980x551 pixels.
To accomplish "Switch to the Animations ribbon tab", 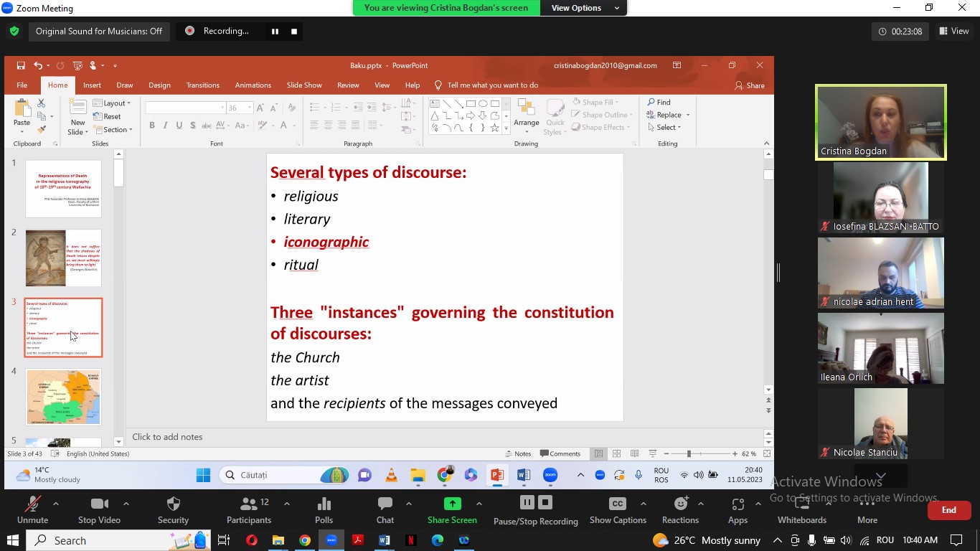I will [x=253, y=85].
